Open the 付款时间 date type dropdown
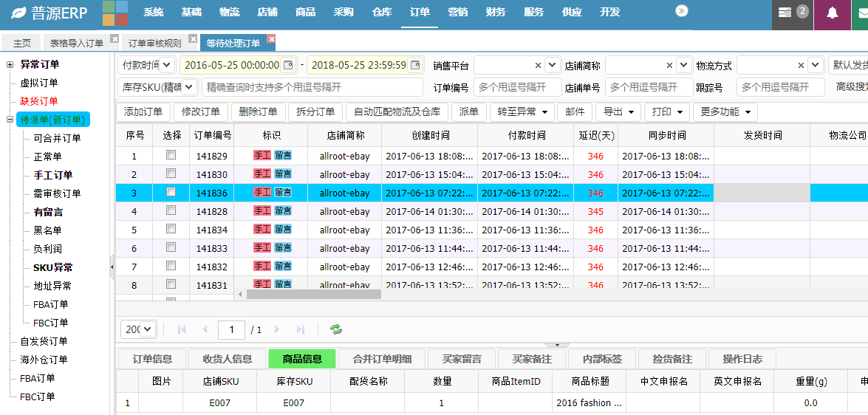 pos(168,65)
